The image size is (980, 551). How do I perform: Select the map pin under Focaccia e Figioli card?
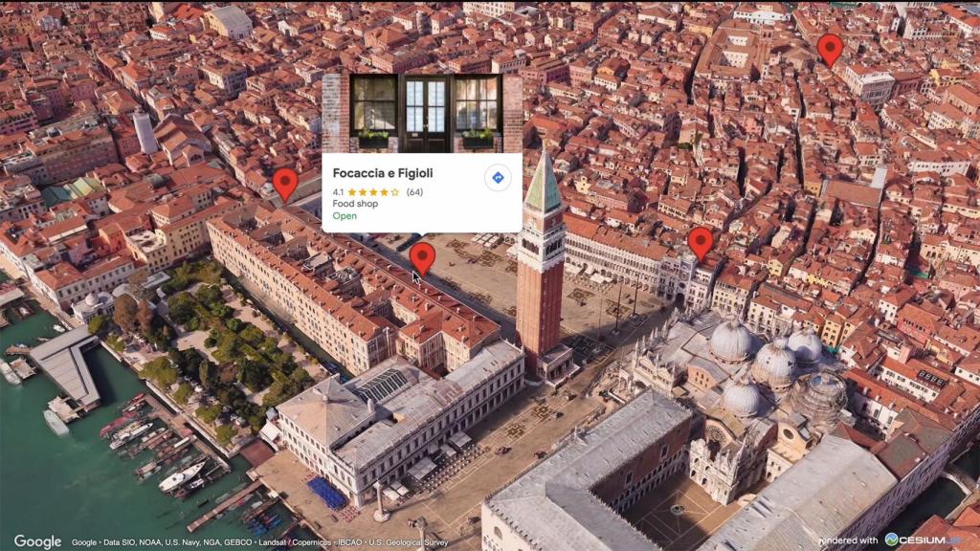click(422, 258)
